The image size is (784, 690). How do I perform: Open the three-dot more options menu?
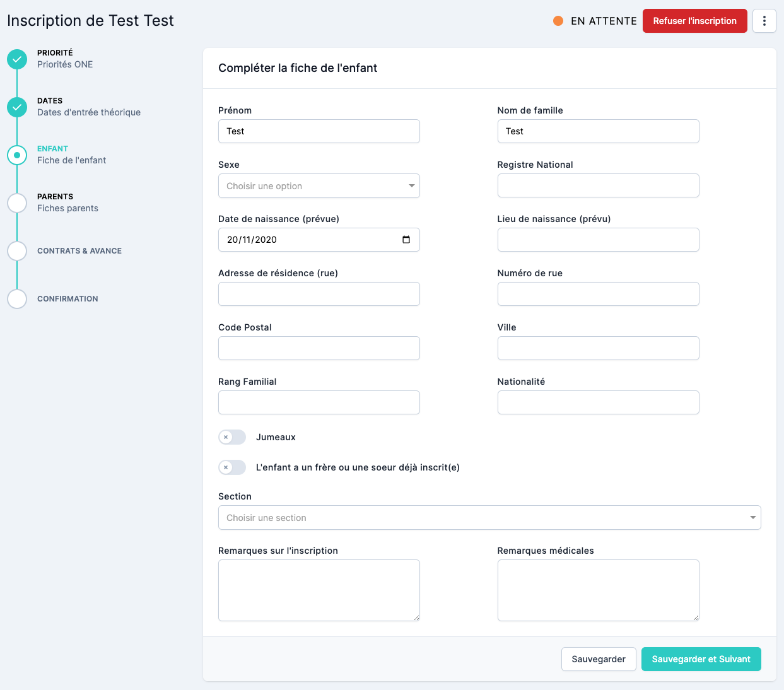coord(764,21)
